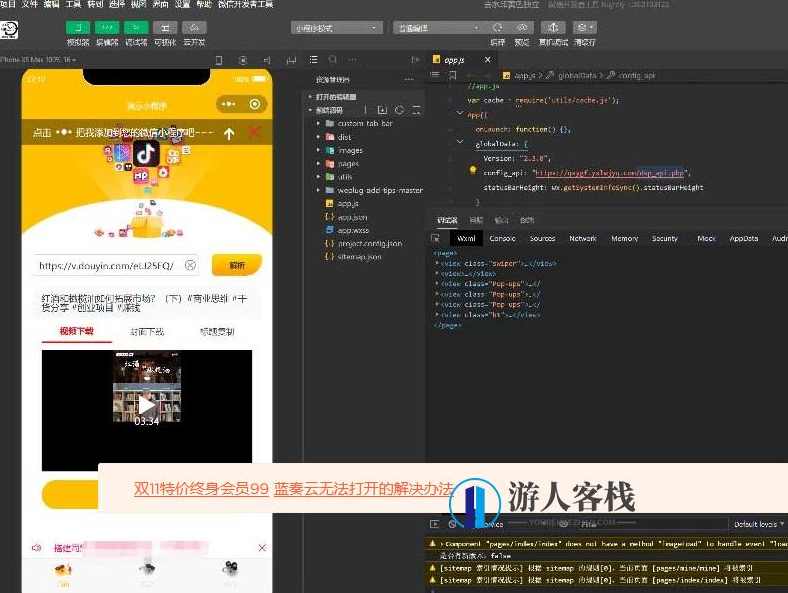Screen dimensions: 788x593
Task: Open app.js in the file tree
Action: [348, 204]
